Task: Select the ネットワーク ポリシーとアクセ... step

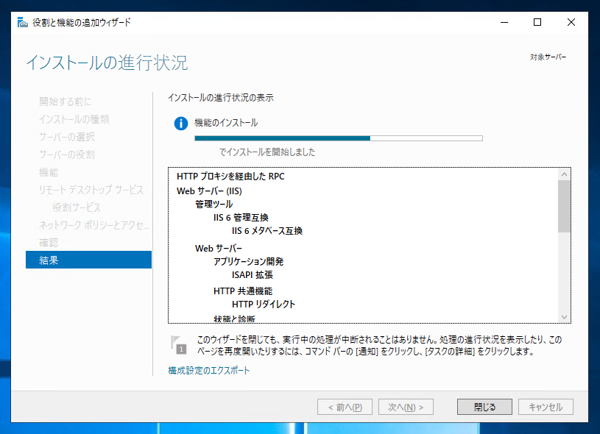Action: pyautogui.click(x=94, y=225)
